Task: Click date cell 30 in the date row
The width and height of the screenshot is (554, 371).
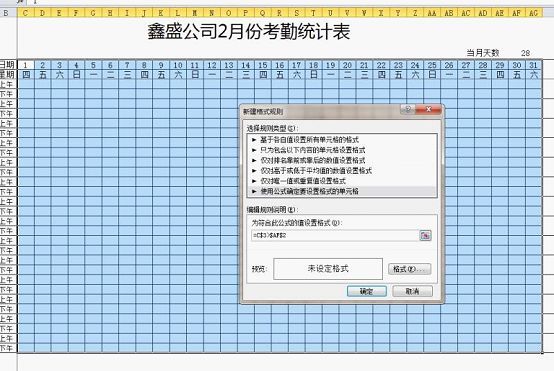Action: [517, 65]
